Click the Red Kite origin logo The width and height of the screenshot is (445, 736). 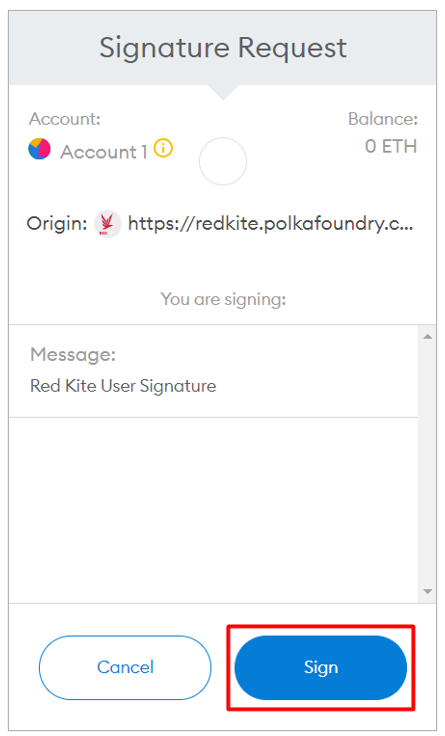point(107,223)
